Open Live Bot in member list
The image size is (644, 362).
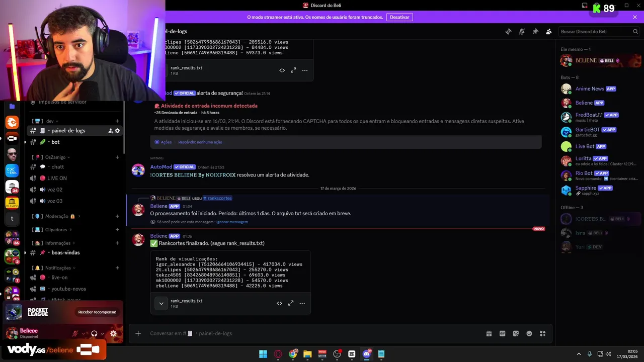pyautogui.click(x=599, y=146)
